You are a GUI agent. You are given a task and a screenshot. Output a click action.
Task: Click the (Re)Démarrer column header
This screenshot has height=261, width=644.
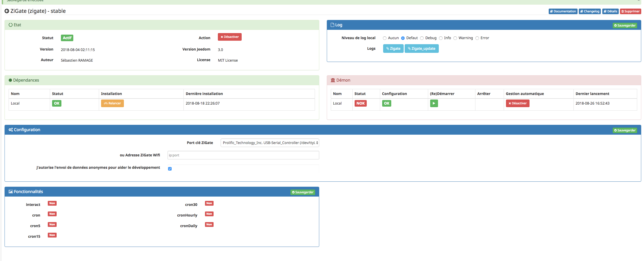[442, 94]
